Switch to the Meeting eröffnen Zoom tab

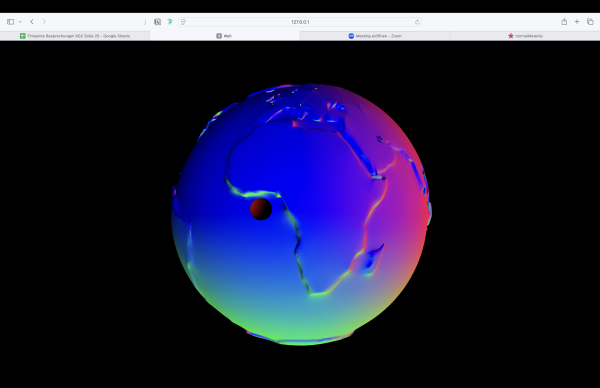(375, 36)
